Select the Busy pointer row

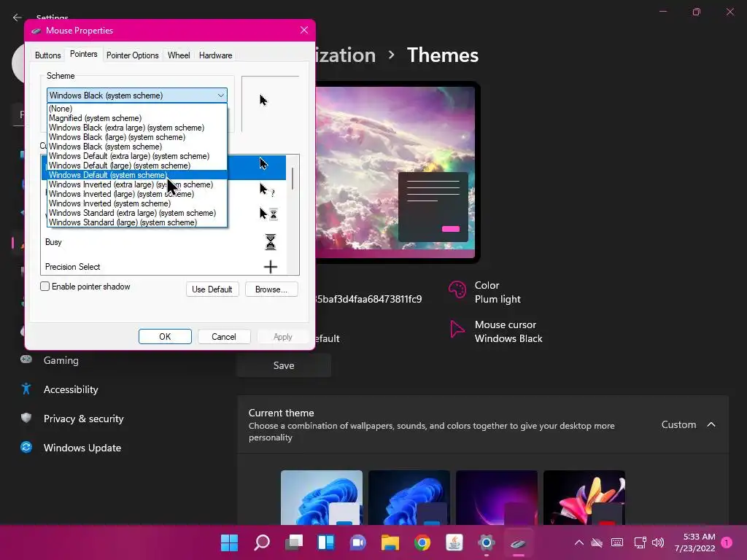[x=163, y=242]
